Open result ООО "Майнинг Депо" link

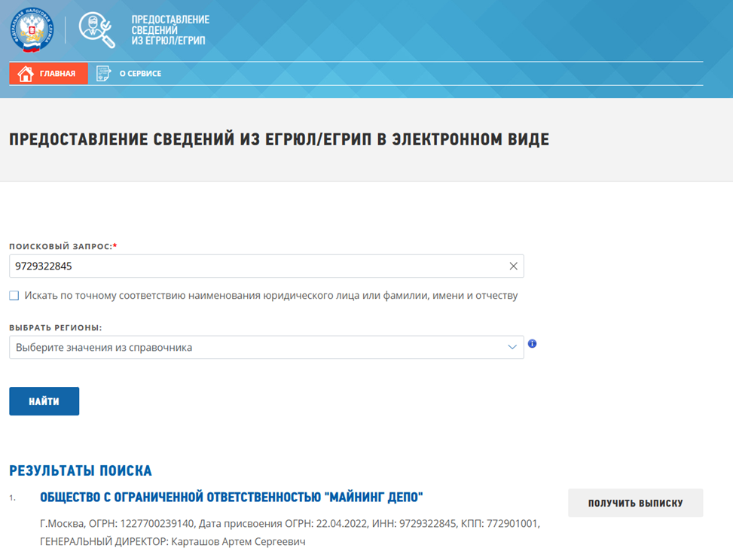231,498
